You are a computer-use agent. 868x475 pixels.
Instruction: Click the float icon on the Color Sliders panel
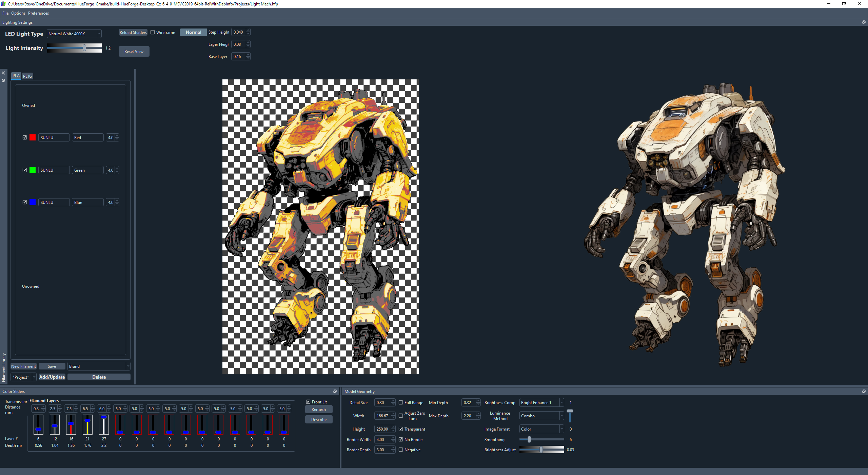pyautogui.click(x=335, y=391)
